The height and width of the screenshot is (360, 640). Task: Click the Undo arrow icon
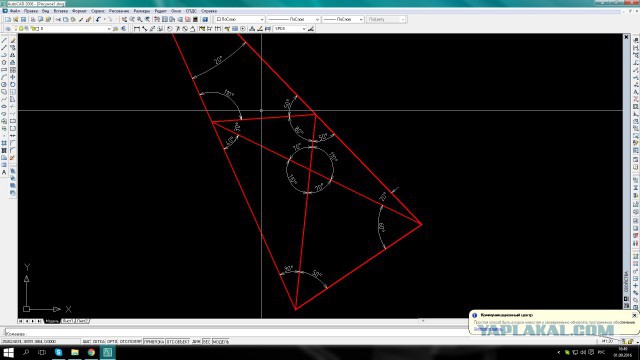click(x=98, y=19)
